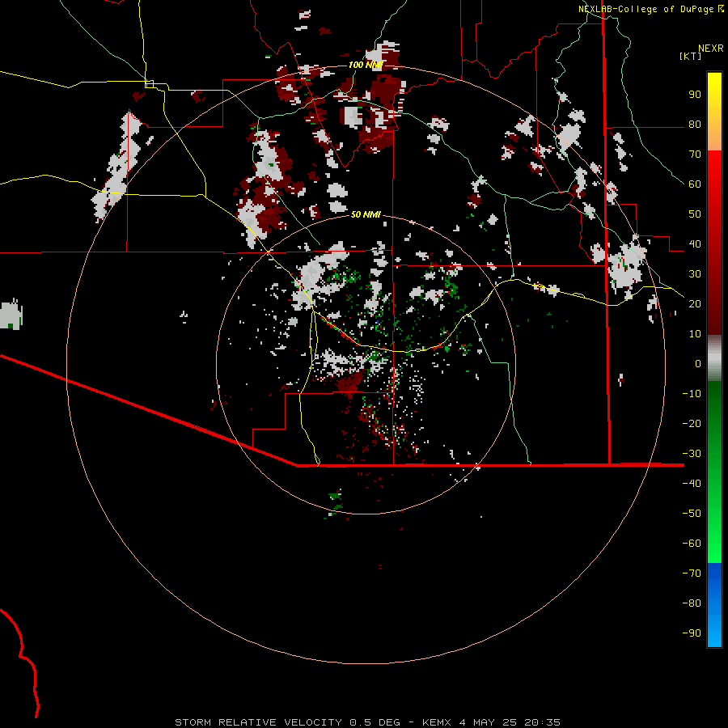Viewport: 728px width, 728px height.
Task: Click the 0 knot scale label
Action: (698, 363)
